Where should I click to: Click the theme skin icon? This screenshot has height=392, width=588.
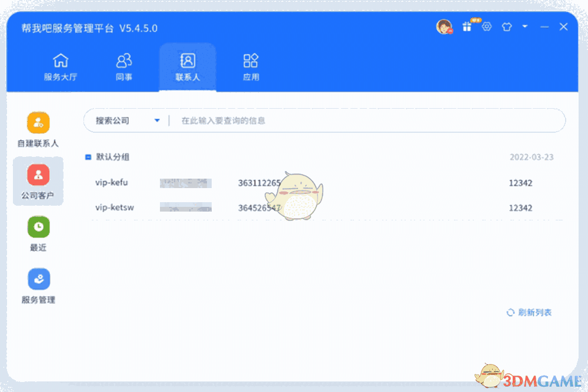[x=506, y=27]
